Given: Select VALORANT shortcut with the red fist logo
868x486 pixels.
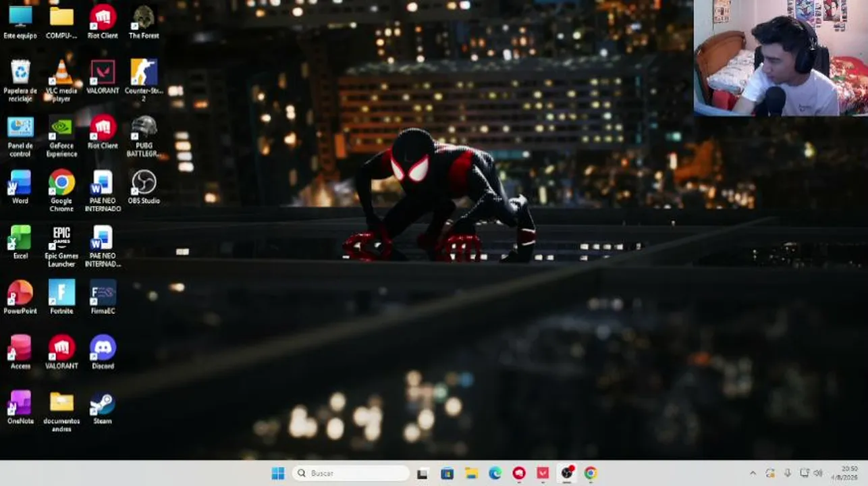Looking at the screenshot, I should coord(61,352).
